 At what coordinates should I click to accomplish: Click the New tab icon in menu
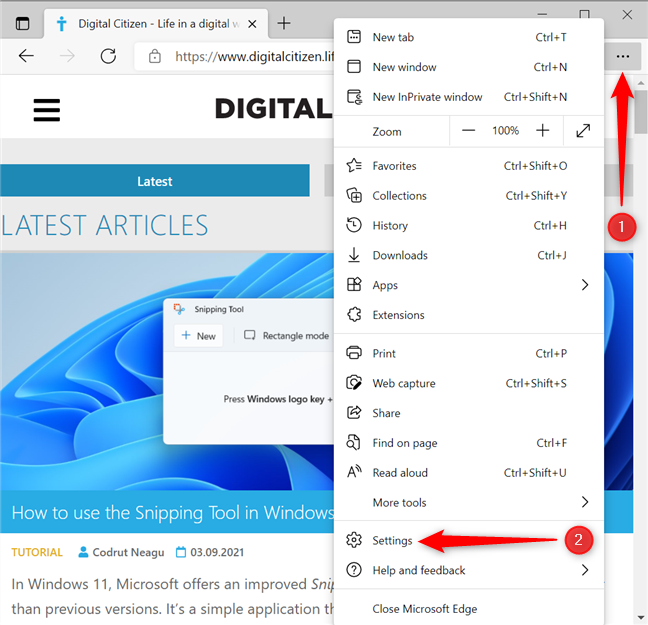click(x=354, y=37)
